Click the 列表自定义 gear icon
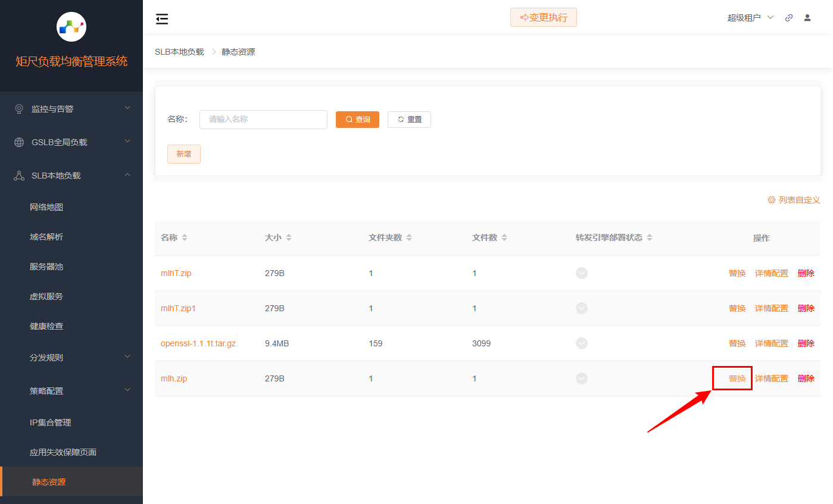The image size is (833, 504). (x=771, y=200)
